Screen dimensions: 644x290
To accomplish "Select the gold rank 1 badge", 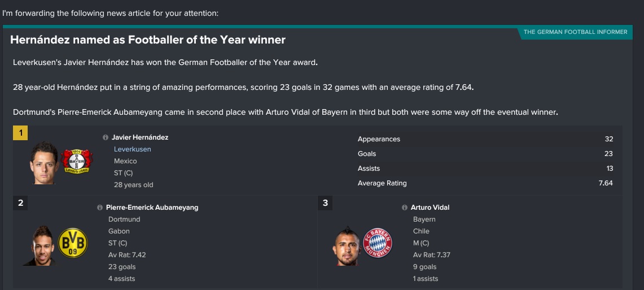I will (x=20, y=133).
